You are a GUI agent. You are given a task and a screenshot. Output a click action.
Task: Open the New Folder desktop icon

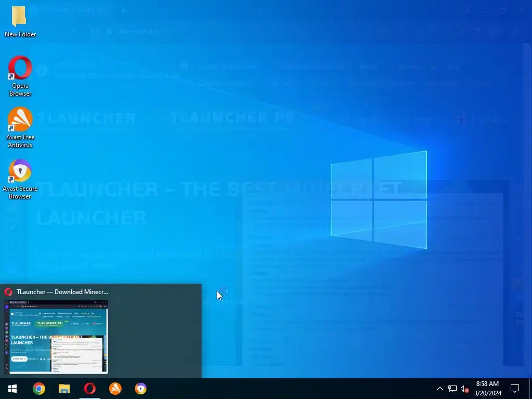[20, 21]
